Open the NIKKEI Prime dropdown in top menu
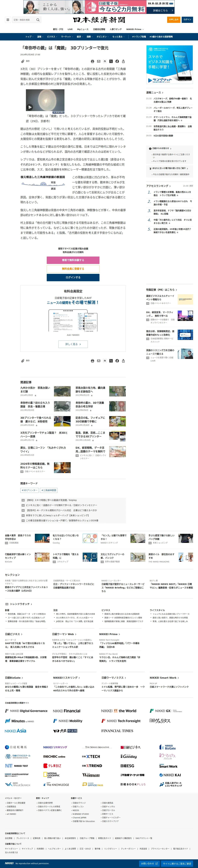The width and height of the screenshot is (198, 868). [135, 29]
